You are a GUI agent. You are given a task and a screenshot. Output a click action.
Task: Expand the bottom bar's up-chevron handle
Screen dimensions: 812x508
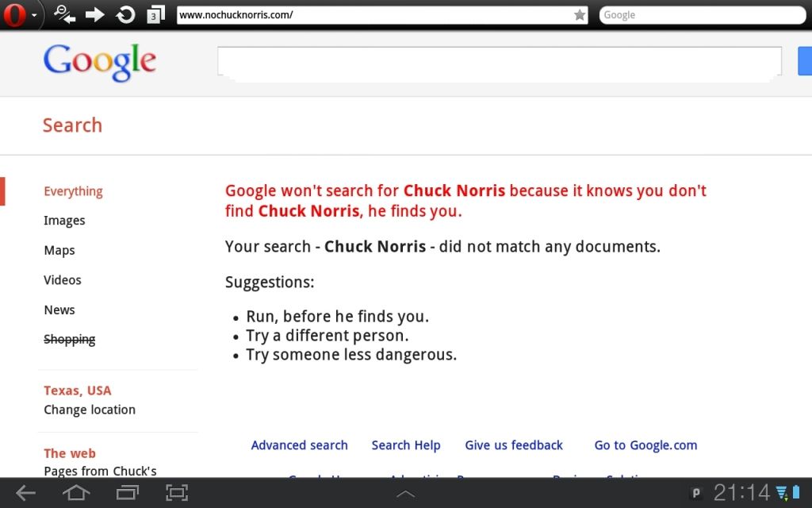[405, 494]
